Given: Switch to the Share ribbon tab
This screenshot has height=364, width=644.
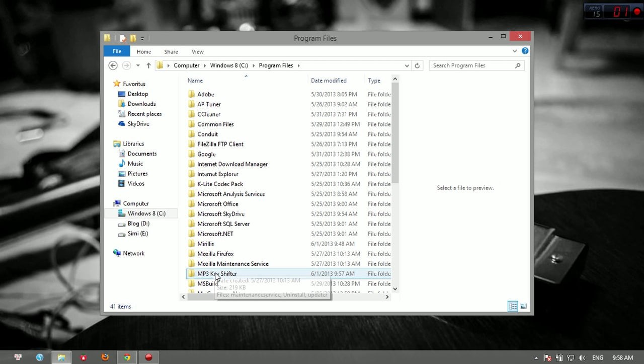Looking at the screenshot, I should 171,52.
